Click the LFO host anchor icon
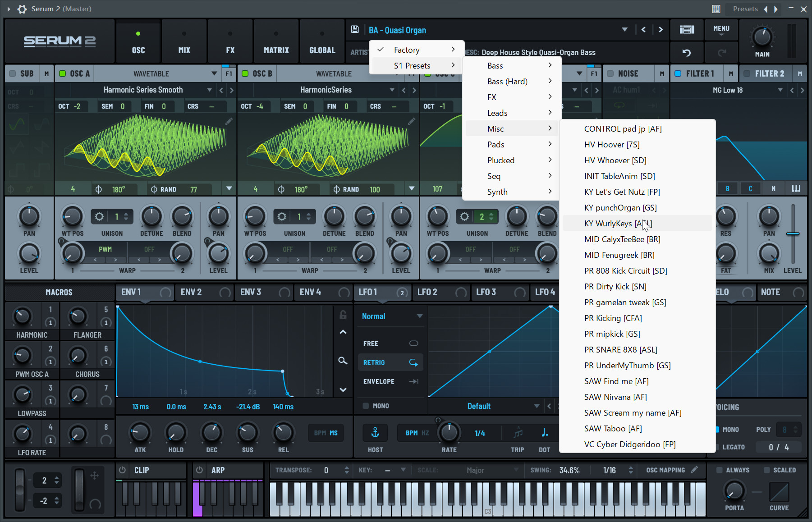This screenshot has height=522, width=812. click(375, 433)
